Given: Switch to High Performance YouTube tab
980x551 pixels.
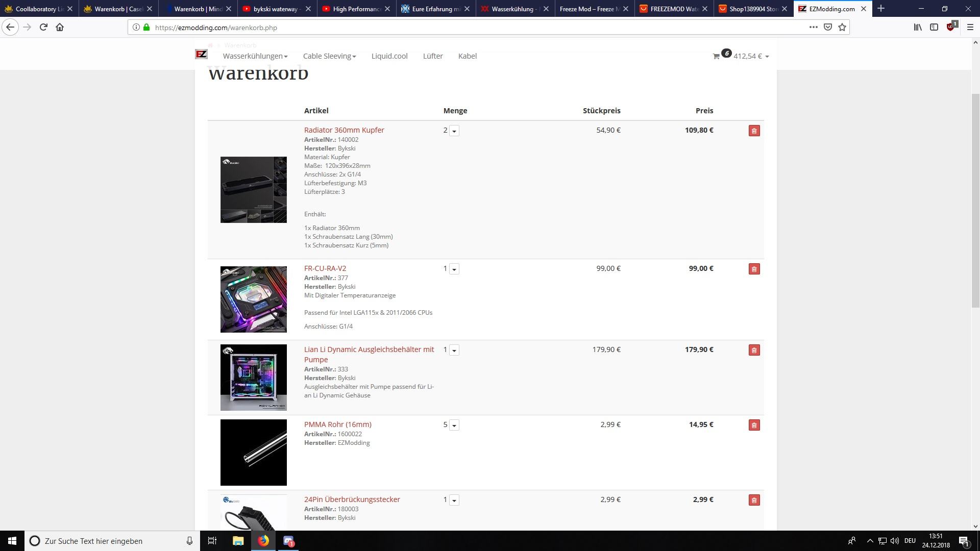Looking at the screenshot, I should pos(357,9).
